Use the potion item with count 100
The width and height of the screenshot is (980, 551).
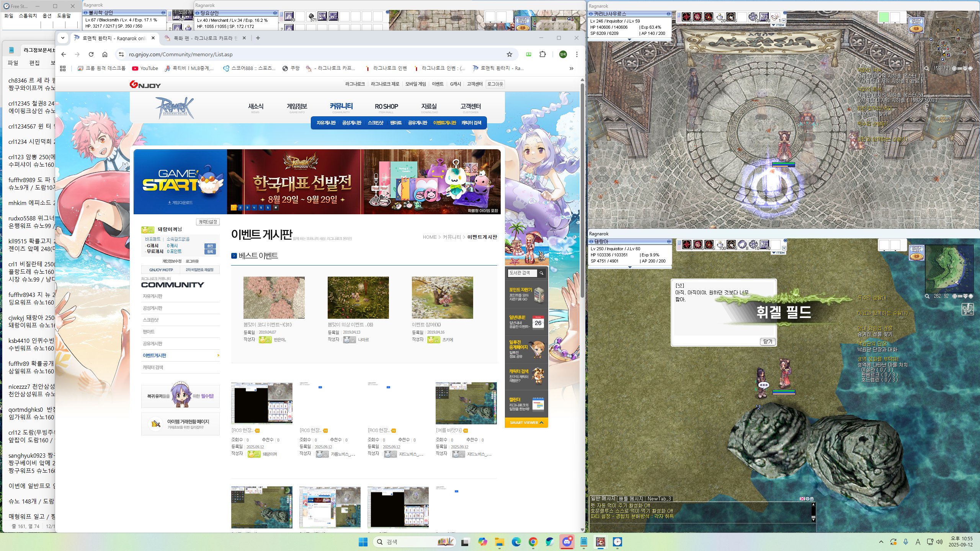tap(720, 245)
